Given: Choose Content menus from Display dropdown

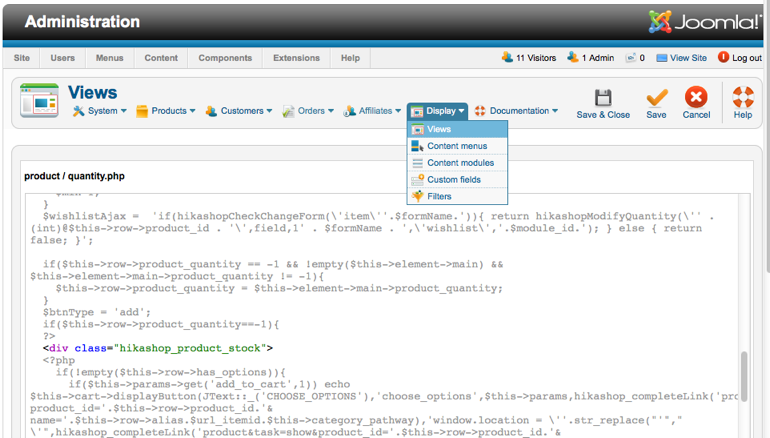Looking at the screenshot, I should (x=457, y=146).
